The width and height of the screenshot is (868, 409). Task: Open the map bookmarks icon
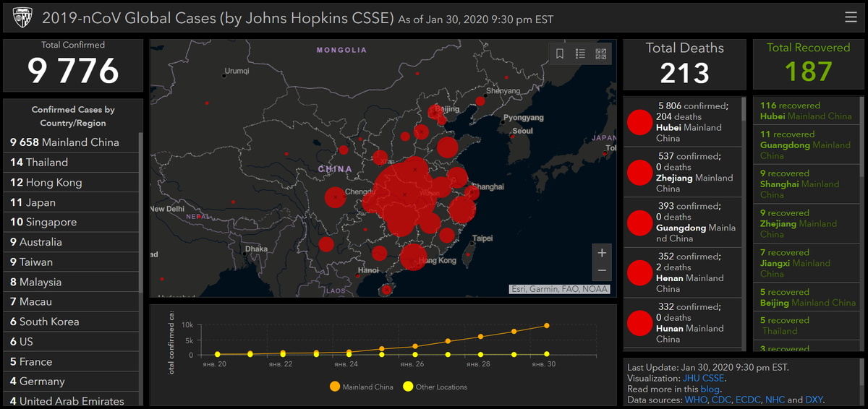[x=560, y=53]
